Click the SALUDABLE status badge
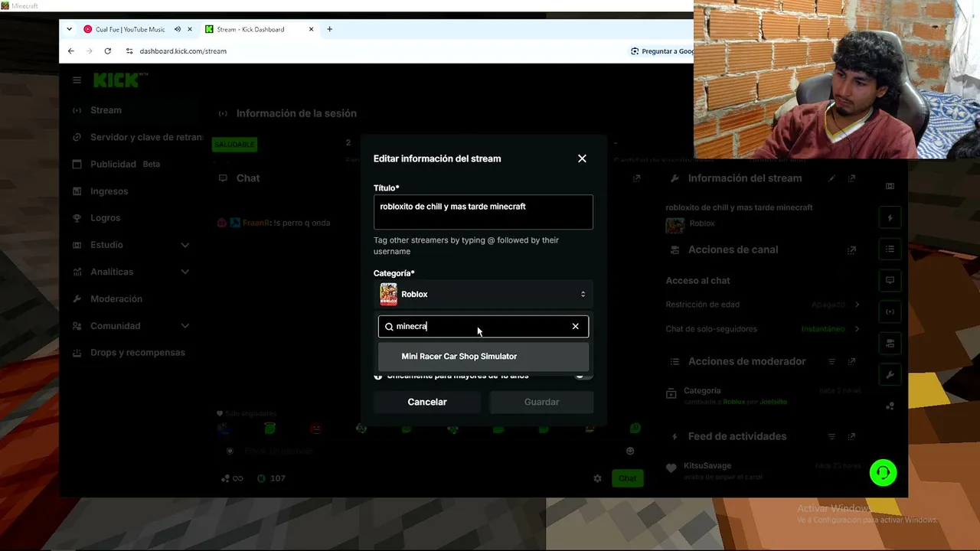Image resolution: width=980 pixels, height=551 pixels. [234, 144]
